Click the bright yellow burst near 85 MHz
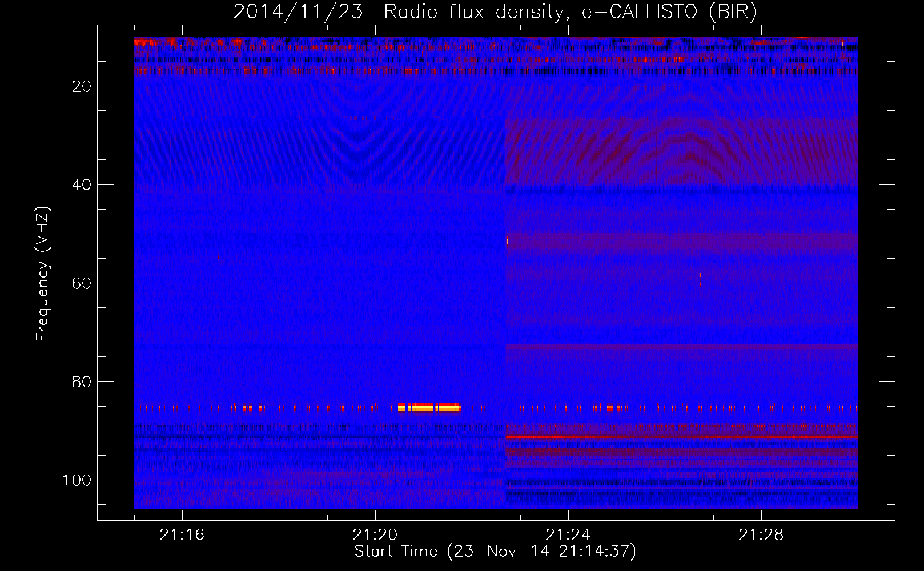Screen dimensions: 924x571 (x=429, y=407)
